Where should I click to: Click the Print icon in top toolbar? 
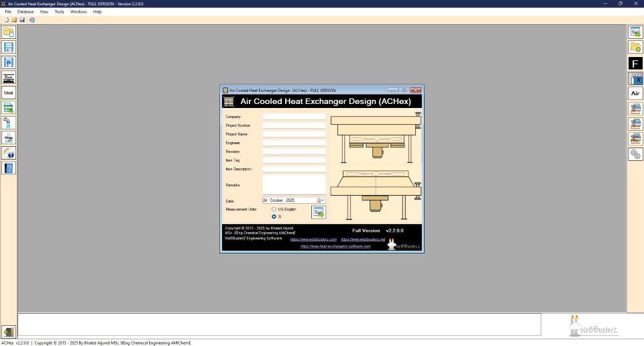coord(32,19)
